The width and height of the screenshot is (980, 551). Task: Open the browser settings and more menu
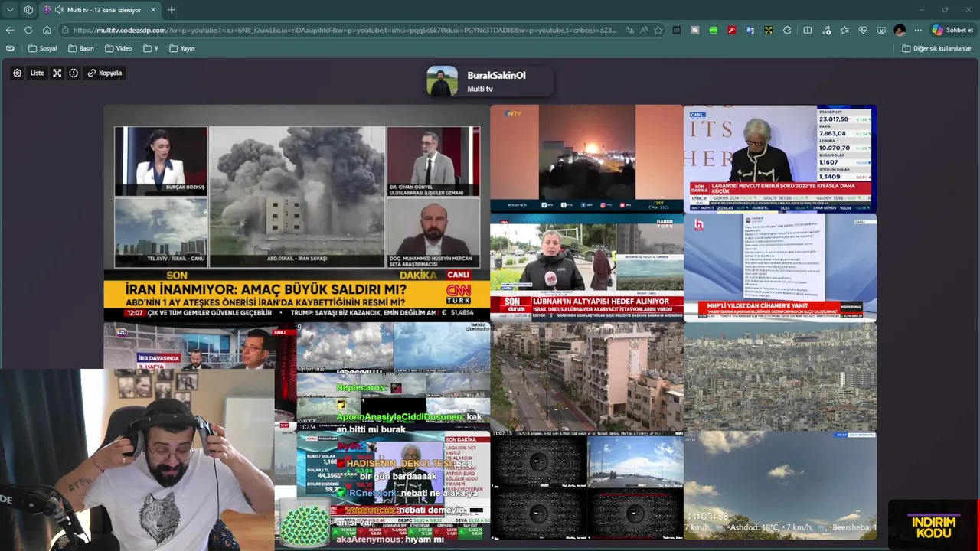click(x=918, y=30)
